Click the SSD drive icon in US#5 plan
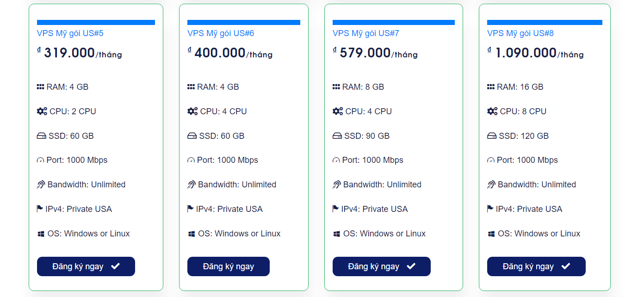Viewport: 644px width, 297px height. pyautogui.click(x=42, y=136)
